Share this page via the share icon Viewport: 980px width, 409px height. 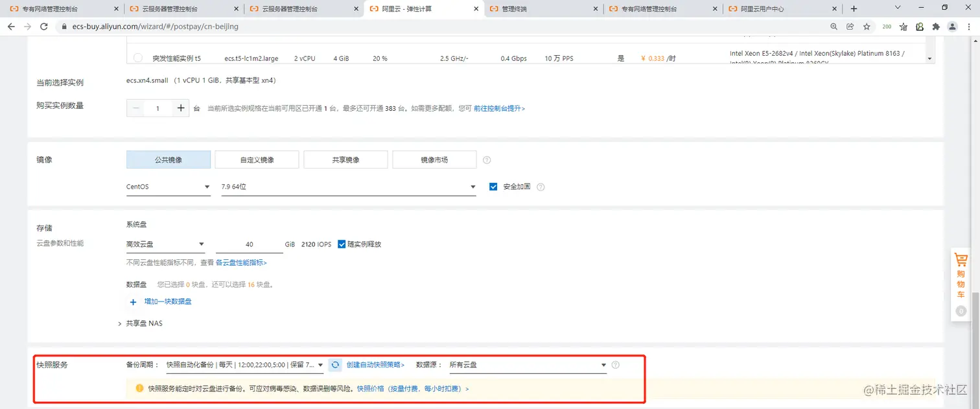point(850,27)
